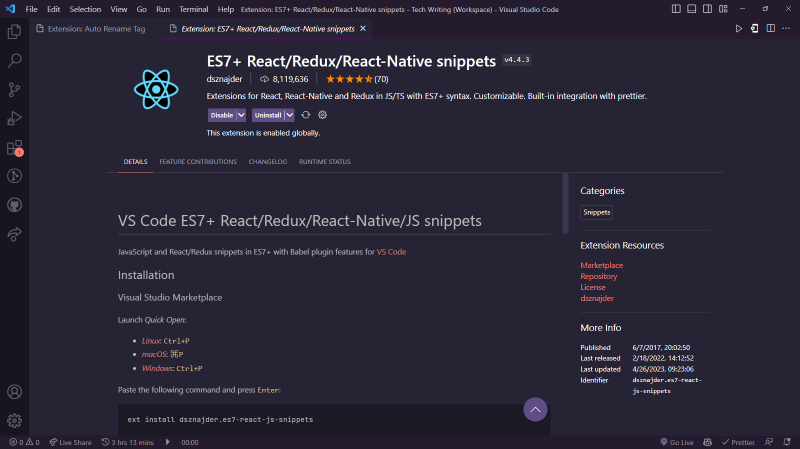The height and width of the screenshot is (449, 800).
Task: Split the editor right
Action: click(x=770, y=29)
